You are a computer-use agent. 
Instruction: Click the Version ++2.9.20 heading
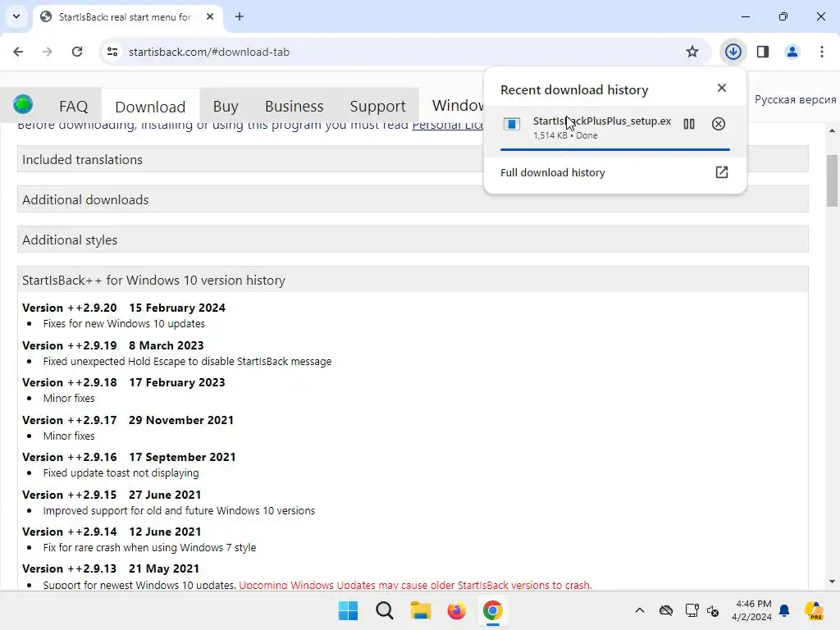tap(124, 308)
